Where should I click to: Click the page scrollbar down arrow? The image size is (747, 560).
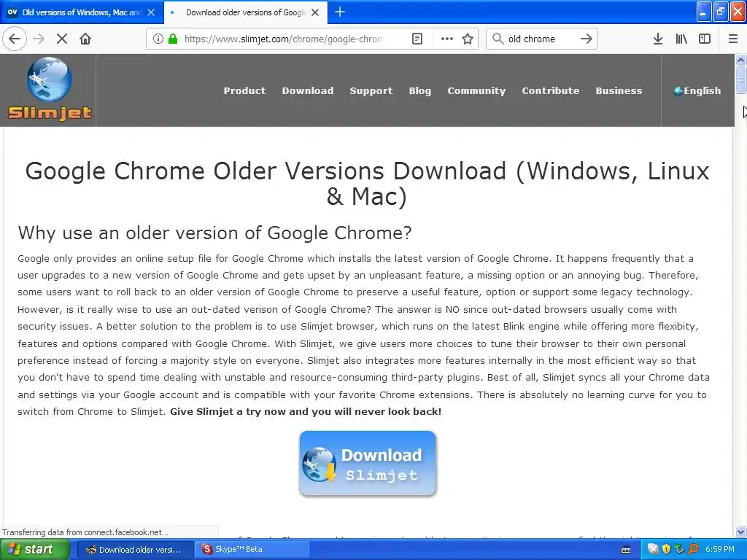(x=740, y=532)
